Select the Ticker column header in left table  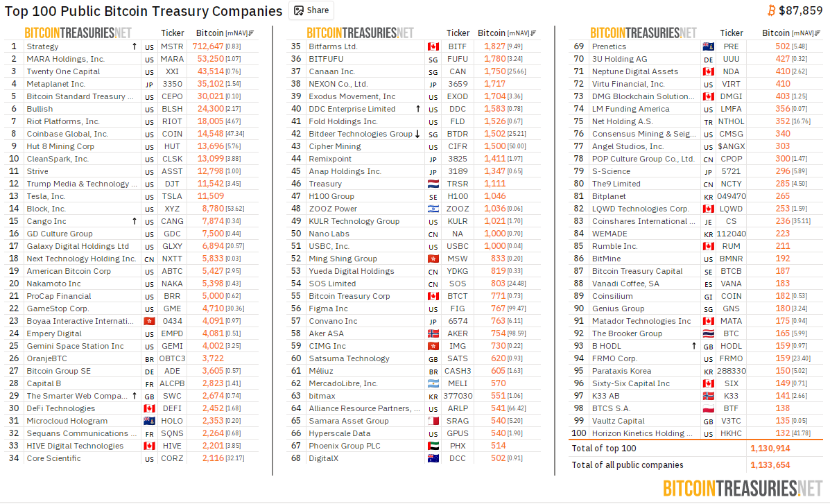(x=173, y=33)
